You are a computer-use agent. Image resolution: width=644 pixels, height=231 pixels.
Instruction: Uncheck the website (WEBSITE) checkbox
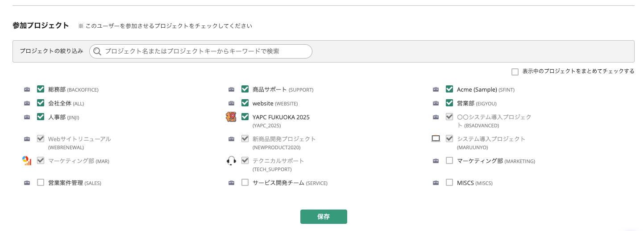[x=245, y=103]
